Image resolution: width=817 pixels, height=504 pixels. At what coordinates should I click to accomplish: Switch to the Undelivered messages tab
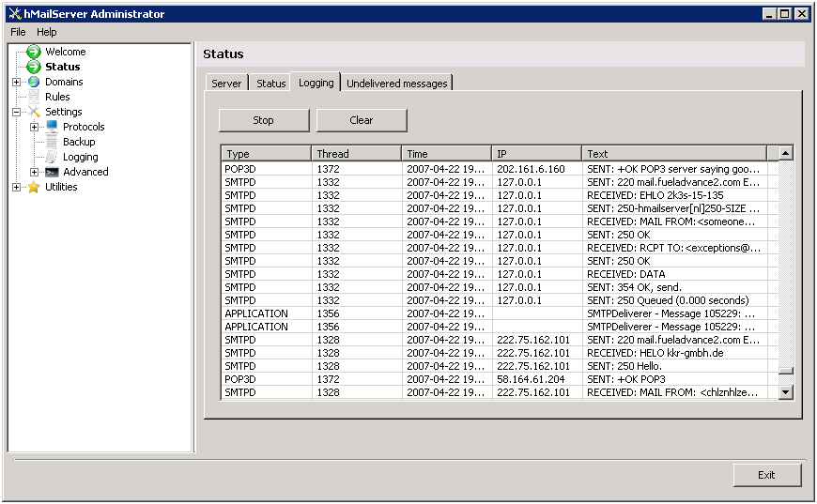click(396, 84)
